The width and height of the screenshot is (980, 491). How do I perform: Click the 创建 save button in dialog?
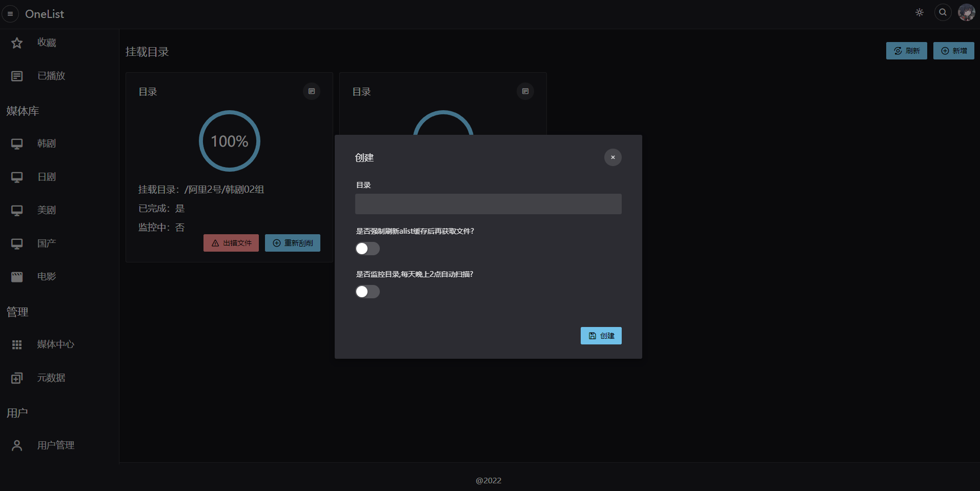tap(601, 336)
